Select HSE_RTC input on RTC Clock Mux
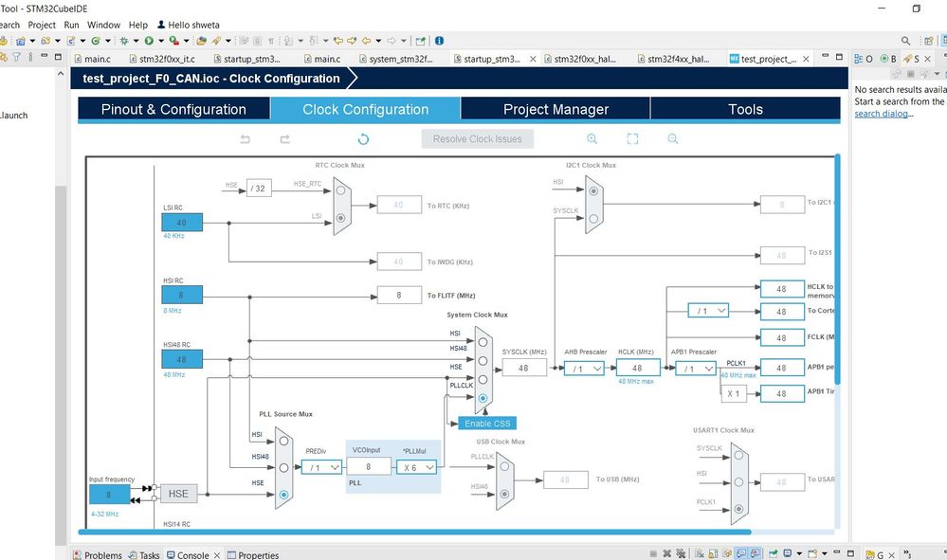Screen dimensions: 947x560 point(340,190)
